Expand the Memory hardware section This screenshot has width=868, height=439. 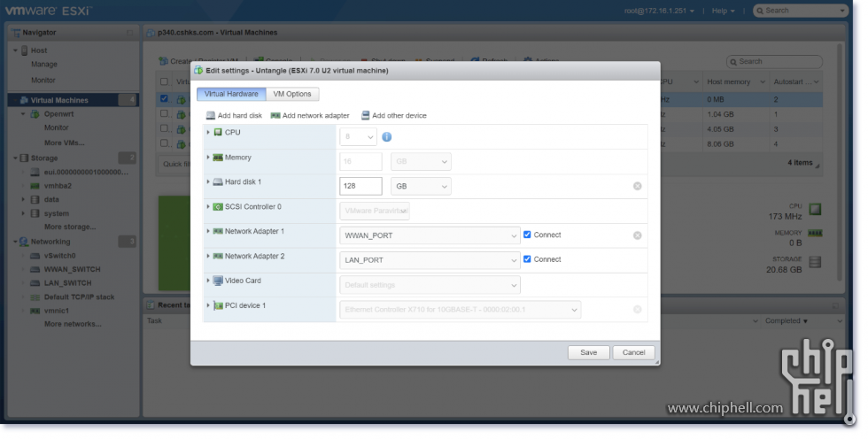point(208,158)
